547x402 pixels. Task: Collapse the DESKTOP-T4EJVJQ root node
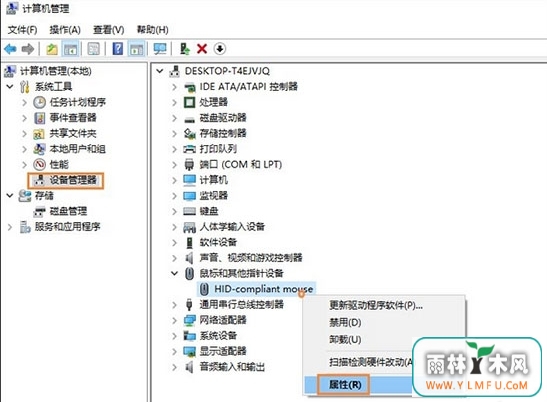point(159,71)
